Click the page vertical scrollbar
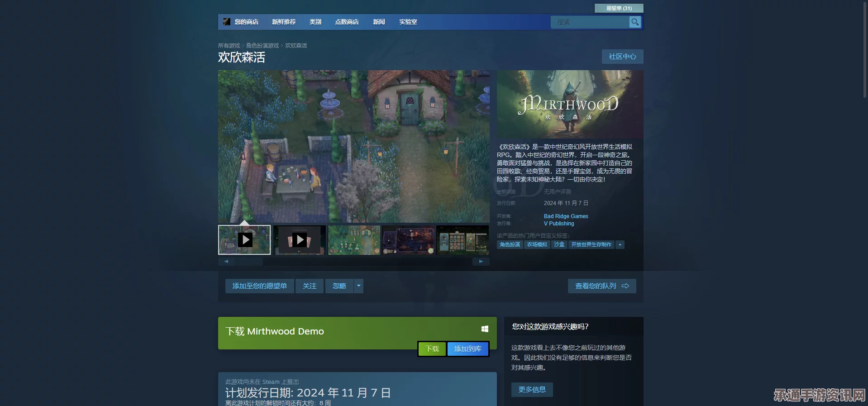 tap(865, 49)
